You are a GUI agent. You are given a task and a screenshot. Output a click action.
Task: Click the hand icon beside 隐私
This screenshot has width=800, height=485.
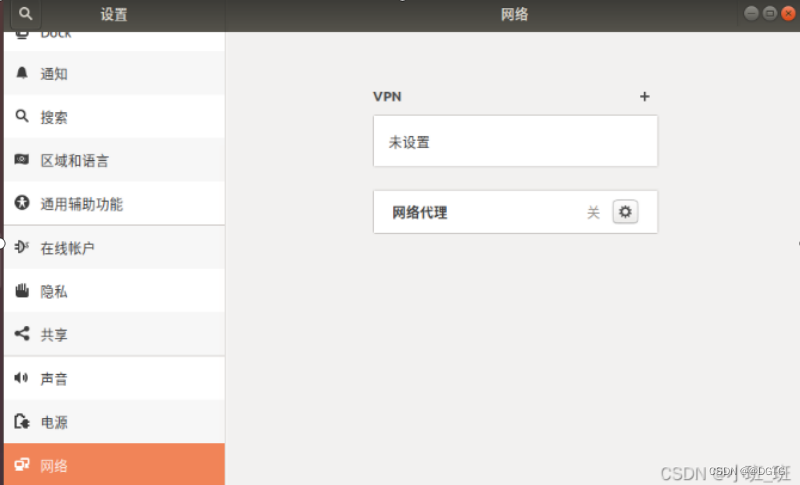(x=21, y=291)
